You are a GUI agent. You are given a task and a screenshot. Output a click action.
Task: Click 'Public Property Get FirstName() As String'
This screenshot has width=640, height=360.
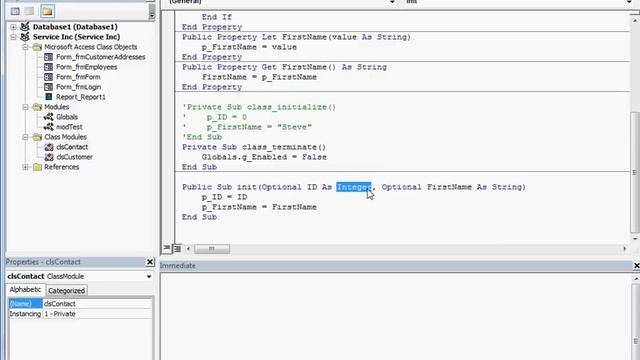click(284, 67)
